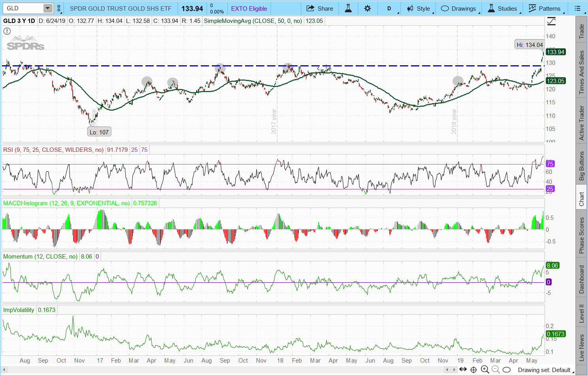Click the crosshair pan icon at bottom

click(x=473, y=370)
